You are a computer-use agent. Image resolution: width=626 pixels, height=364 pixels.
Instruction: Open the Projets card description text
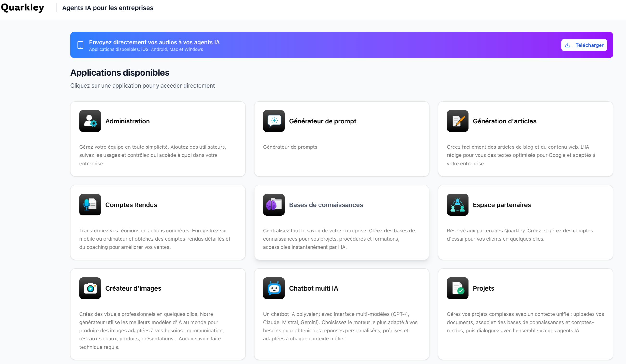tap(525, 322)
